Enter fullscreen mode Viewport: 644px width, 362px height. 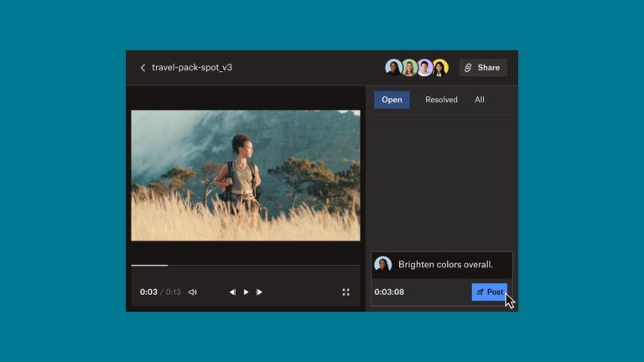point(345,292)
